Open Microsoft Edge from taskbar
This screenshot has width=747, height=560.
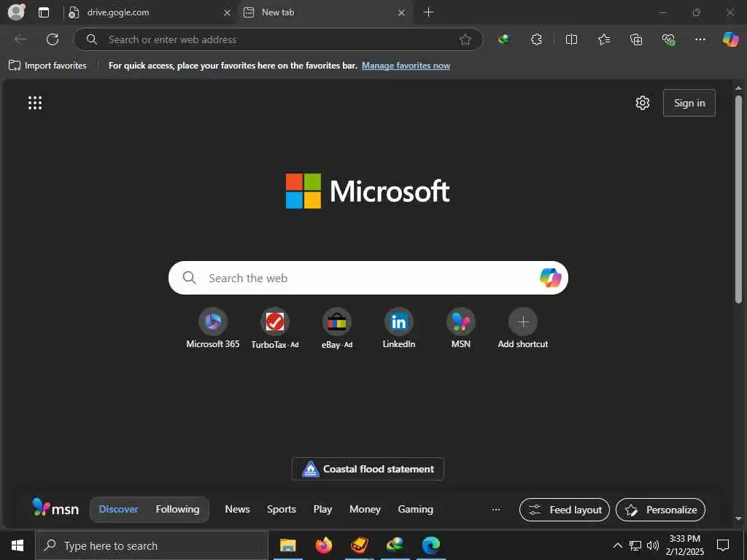point(430,545)
